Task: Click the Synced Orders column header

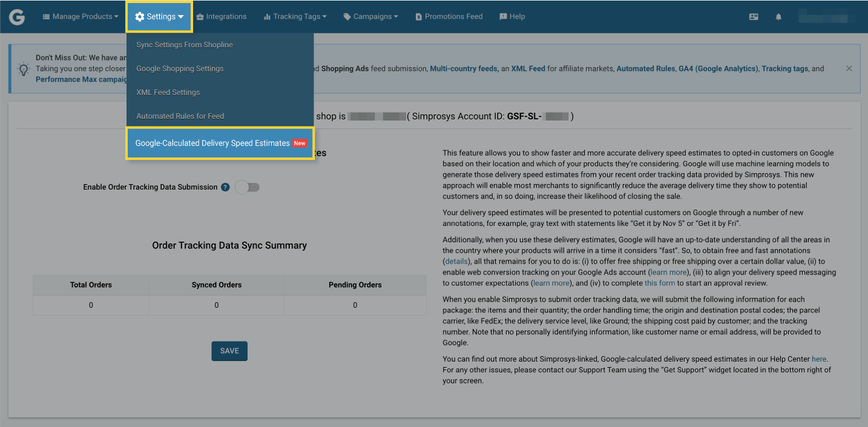Action: point(217,285)
